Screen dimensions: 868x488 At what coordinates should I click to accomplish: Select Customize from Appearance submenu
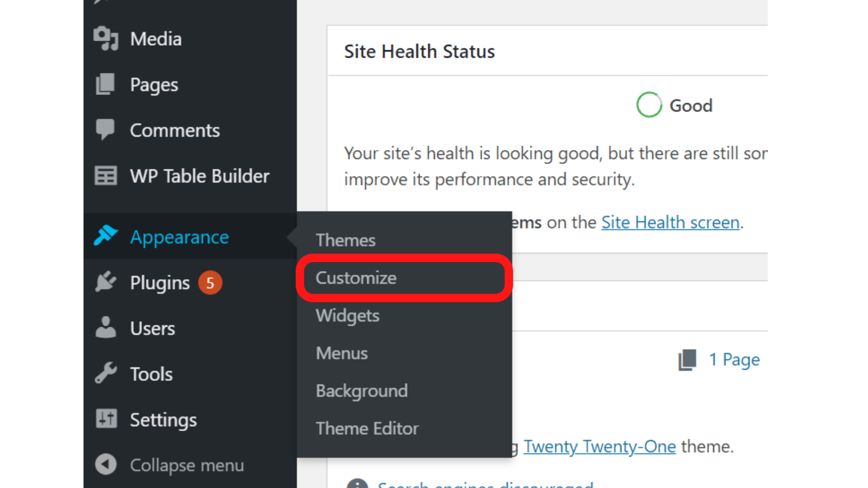356,278
